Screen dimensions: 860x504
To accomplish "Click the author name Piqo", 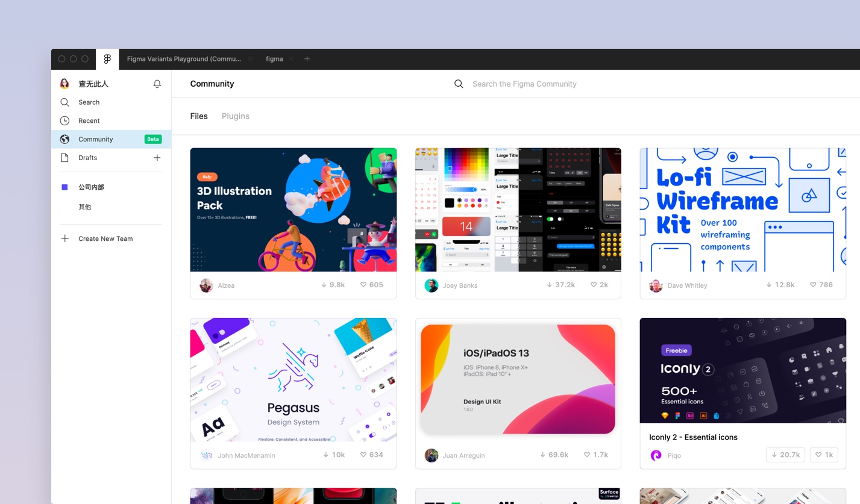I will (x=674, y=455).
